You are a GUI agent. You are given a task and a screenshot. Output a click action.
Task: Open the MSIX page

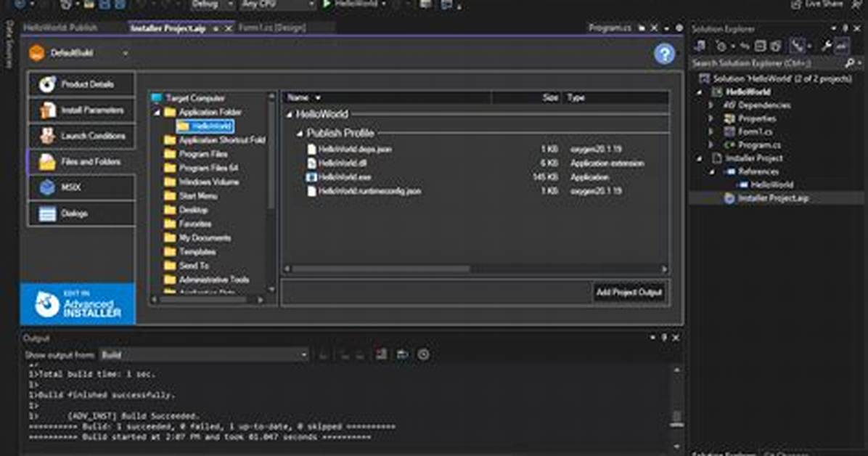(81, 187)
